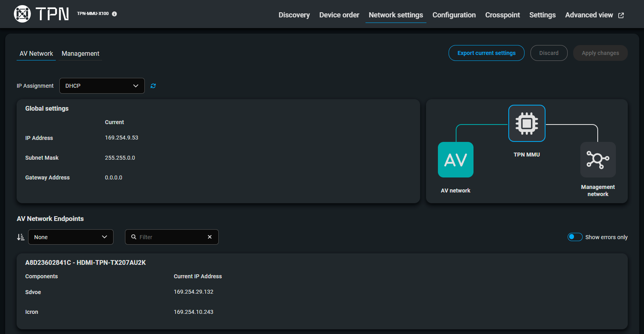Image resolution: width=644 pixels, height=334 pixels.
Task: Click the Apply changes button
Action: (600, 53)
